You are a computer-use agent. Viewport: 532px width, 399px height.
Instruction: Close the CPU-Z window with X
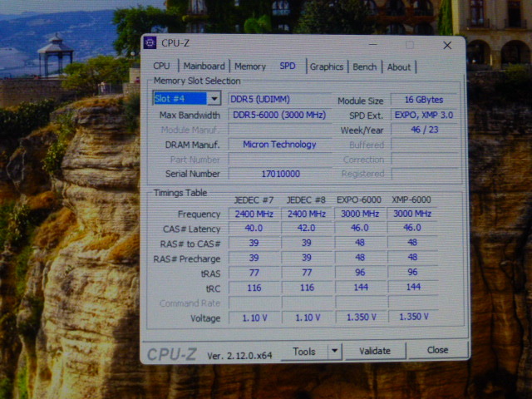pos(447,45)
